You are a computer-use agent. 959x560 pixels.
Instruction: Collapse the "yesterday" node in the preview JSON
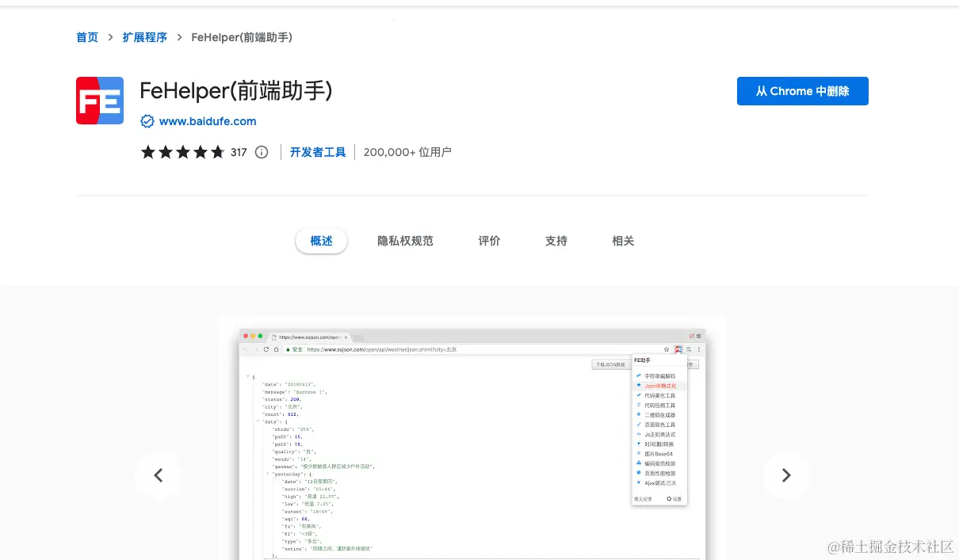click(269, 474)
